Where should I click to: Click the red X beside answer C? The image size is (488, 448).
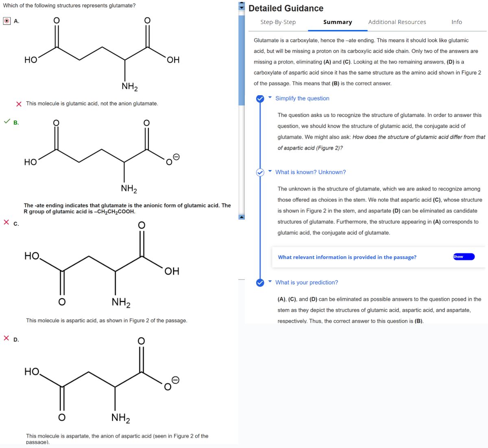[x=7, y=222]
